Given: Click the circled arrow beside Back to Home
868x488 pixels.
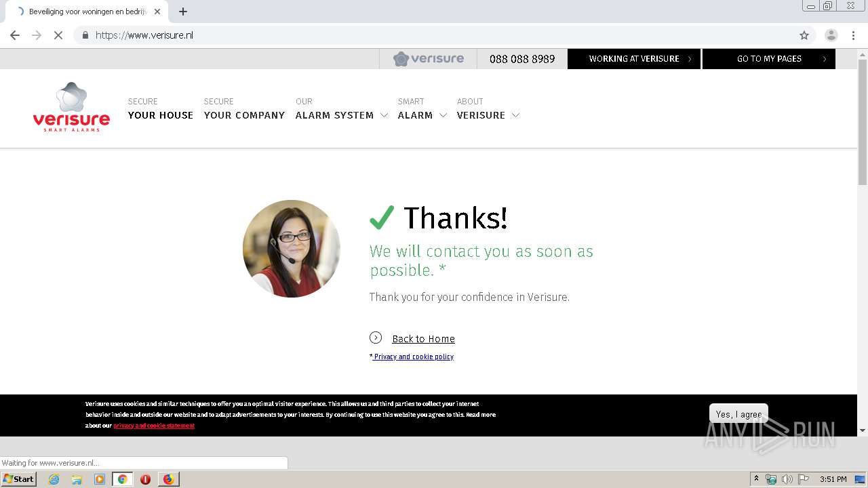Looking at the screenshot, I should tap(376, 338).
